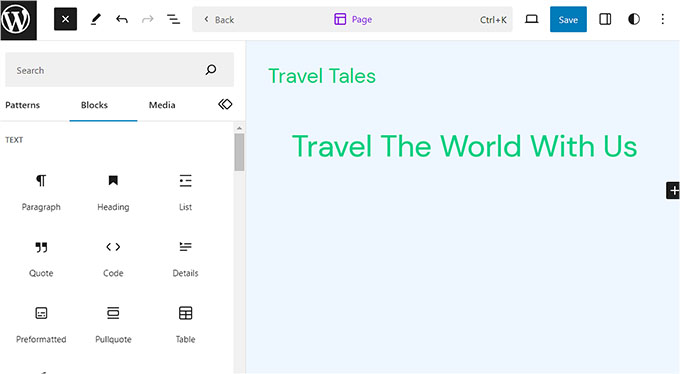The width and height of the screenshot is (680, 374).
Task: Open the Page command palette
Action: click(352, 20)
